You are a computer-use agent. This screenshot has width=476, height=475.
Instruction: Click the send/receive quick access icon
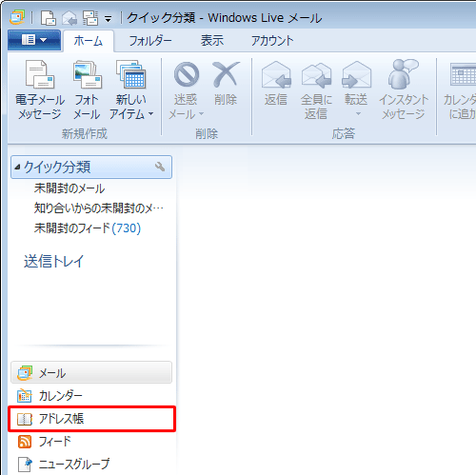(90, 18)
